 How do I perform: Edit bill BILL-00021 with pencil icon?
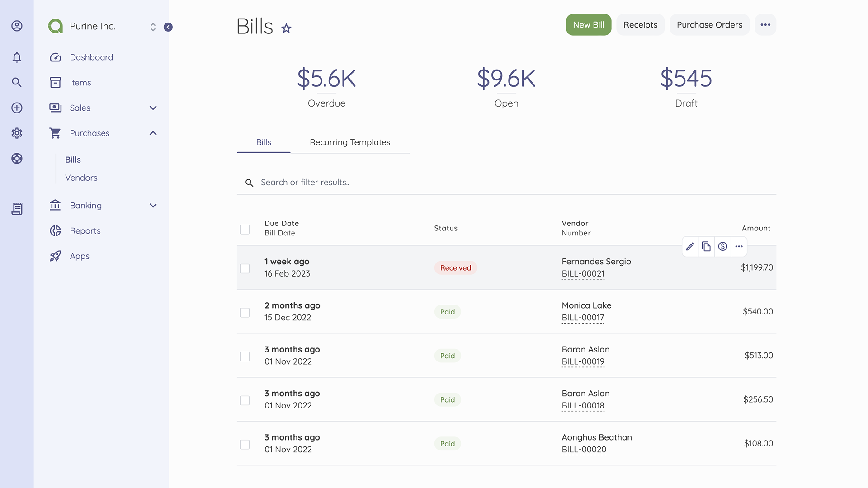point(690,246)
